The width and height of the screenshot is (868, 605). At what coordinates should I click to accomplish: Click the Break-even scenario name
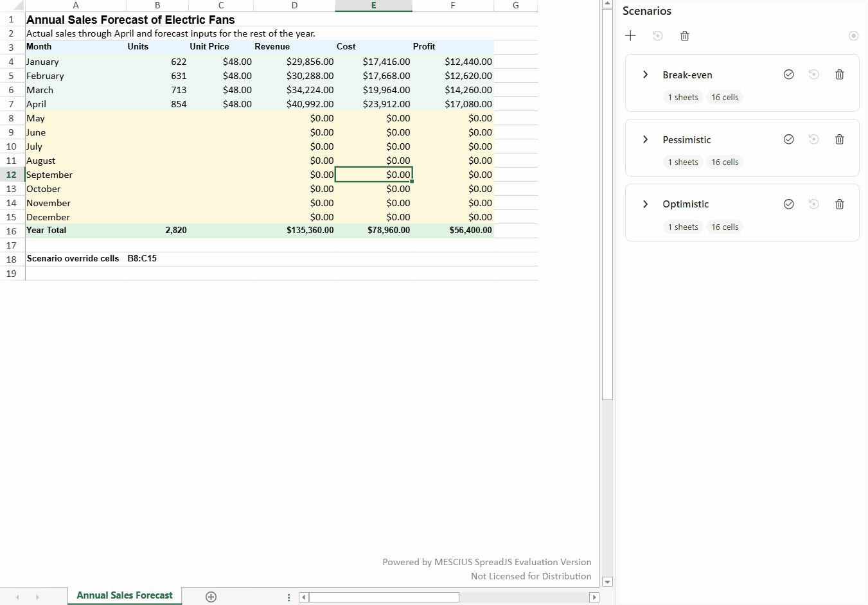tap(687, 75)
